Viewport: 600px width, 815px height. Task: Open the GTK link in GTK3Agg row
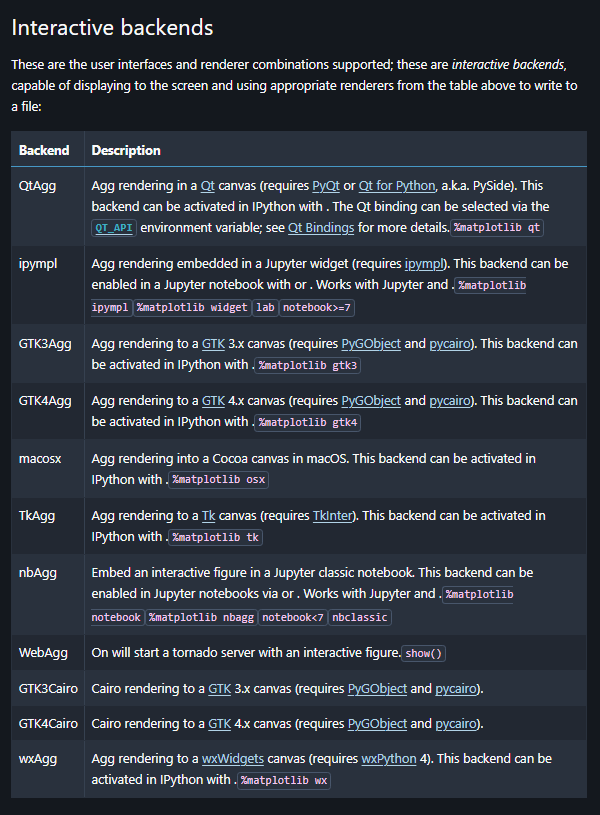click(213, 343)
